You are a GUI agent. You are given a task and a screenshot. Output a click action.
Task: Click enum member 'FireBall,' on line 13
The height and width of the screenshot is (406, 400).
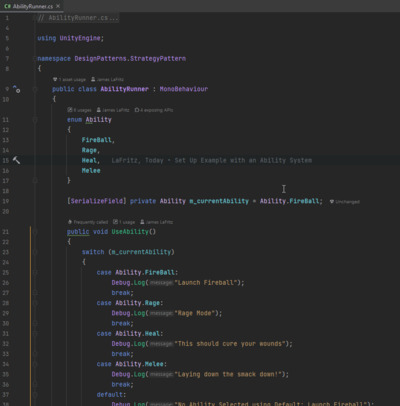(98, 140)
